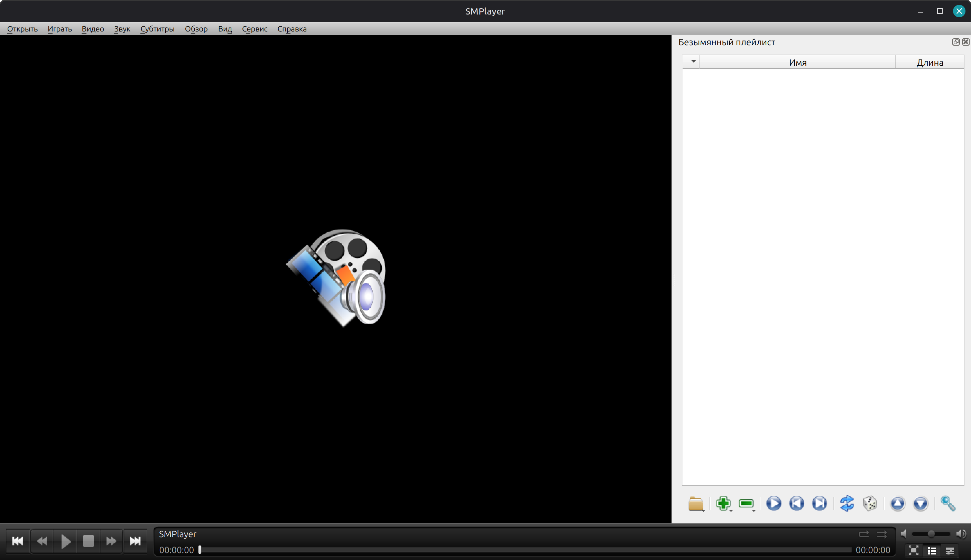Image resolution: width=971 pixels, height=560 pixels.
Task: Click the elapsed time on the left
Action: (177, 550)
